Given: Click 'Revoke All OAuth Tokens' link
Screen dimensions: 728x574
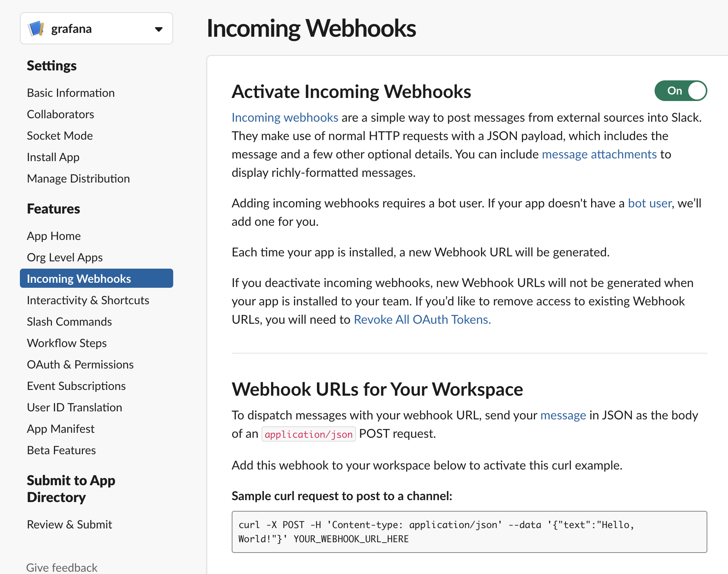Looking at the screenshot, I should click(422, 320).
